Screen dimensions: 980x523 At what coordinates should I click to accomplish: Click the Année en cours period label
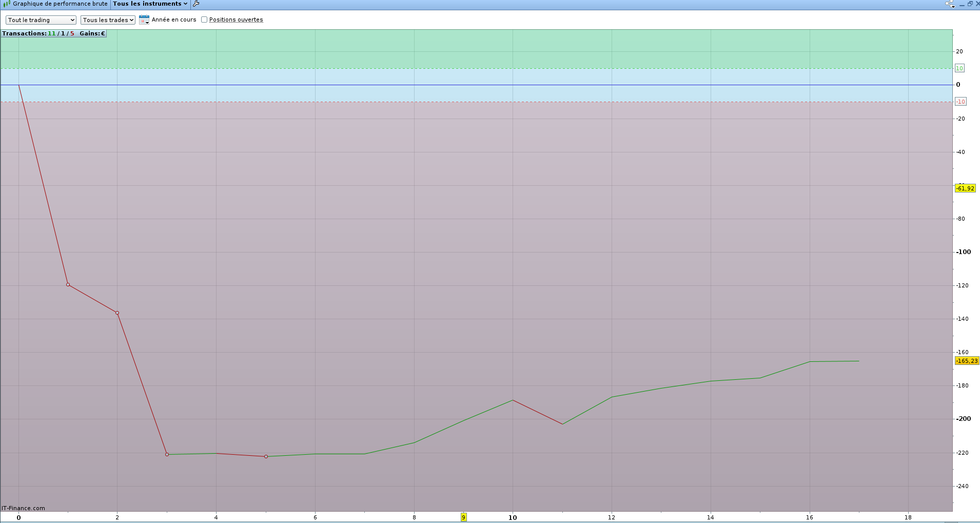pyautogui.click(x=174, y=20)
